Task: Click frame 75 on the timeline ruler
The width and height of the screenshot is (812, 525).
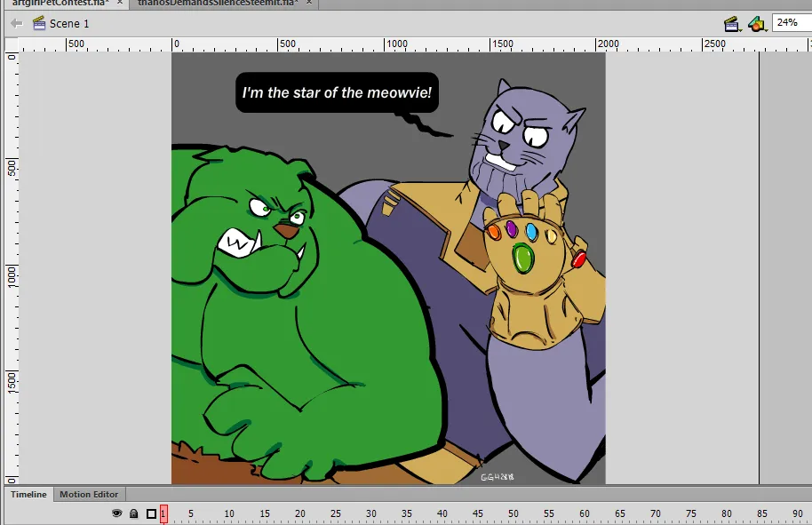Action: pos(691,513)
